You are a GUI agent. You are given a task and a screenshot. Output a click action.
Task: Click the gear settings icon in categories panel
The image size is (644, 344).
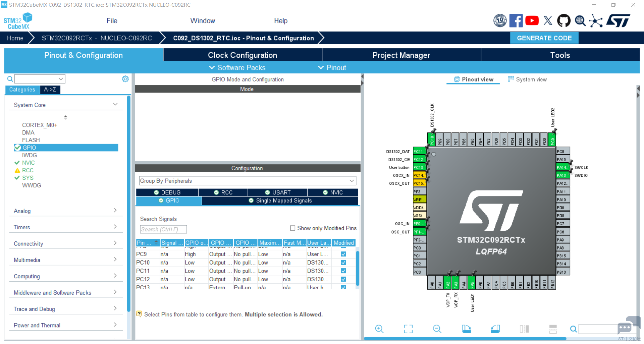pos(125,79)
